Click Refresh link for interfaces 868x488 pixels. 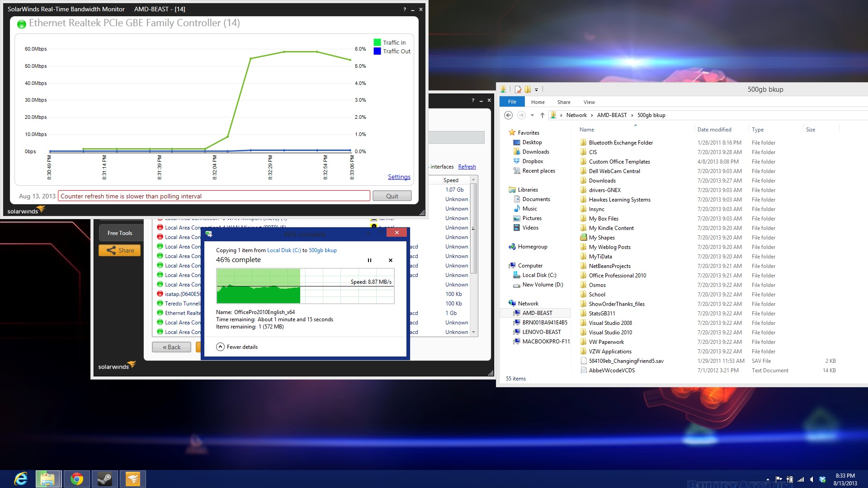pos(467,167)
